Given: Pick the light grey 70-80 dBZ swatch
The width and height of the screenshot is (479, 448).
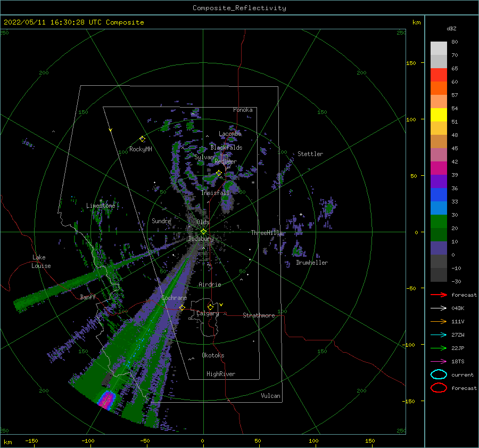Looking at the screenshot, I should (x=439, y=48).
